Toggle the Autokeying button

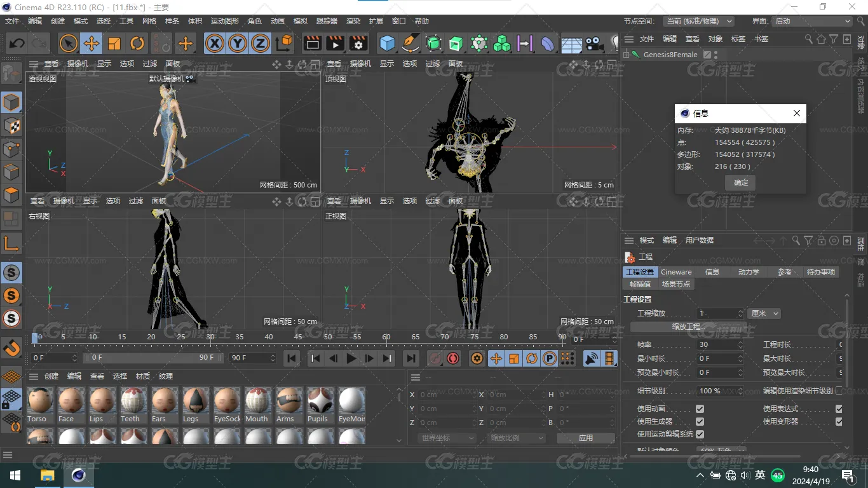pyautogui.click(x=453, y=358)
